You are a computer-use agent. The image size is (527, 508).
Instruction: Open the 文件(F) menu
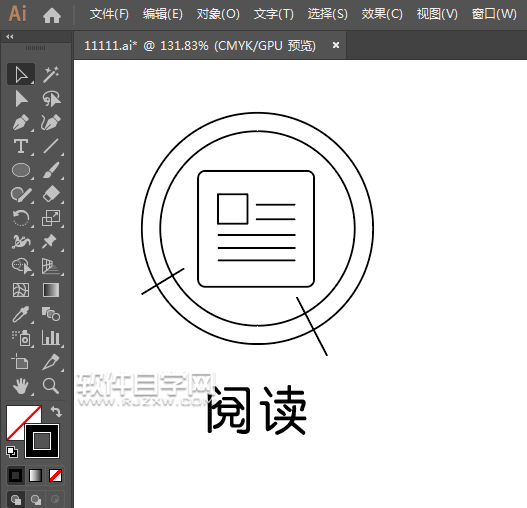click(109, 14)
